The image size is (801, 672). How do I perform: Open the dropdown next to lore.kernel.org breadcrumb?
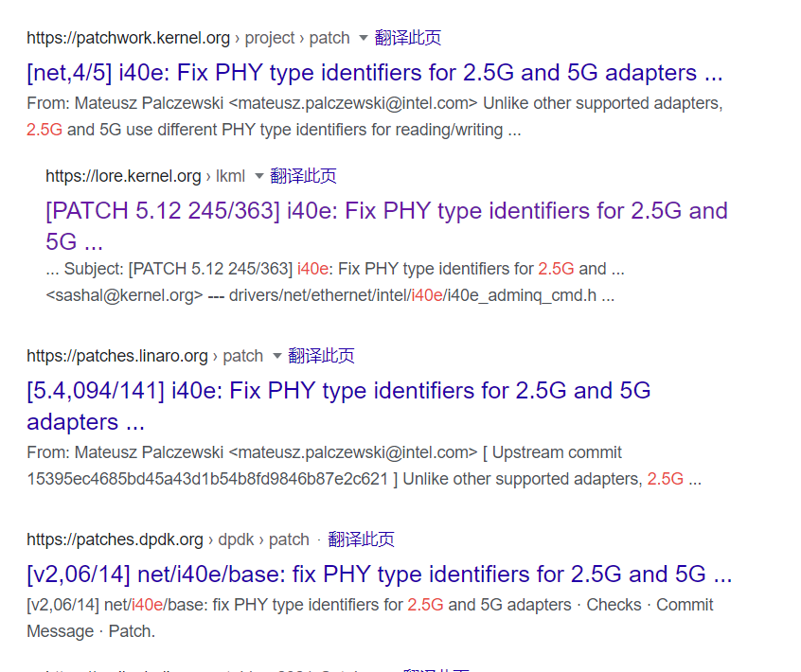(258, 176)
